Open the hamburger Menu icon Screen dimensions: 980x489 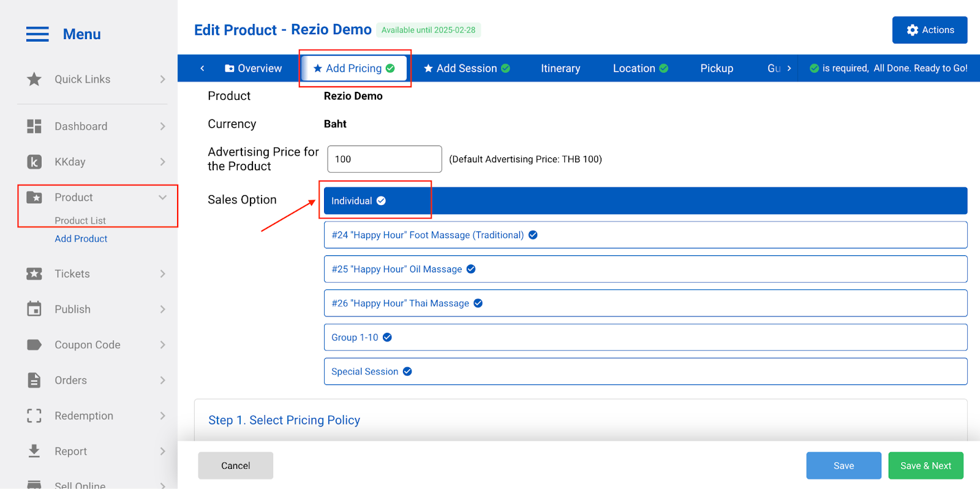37,34
